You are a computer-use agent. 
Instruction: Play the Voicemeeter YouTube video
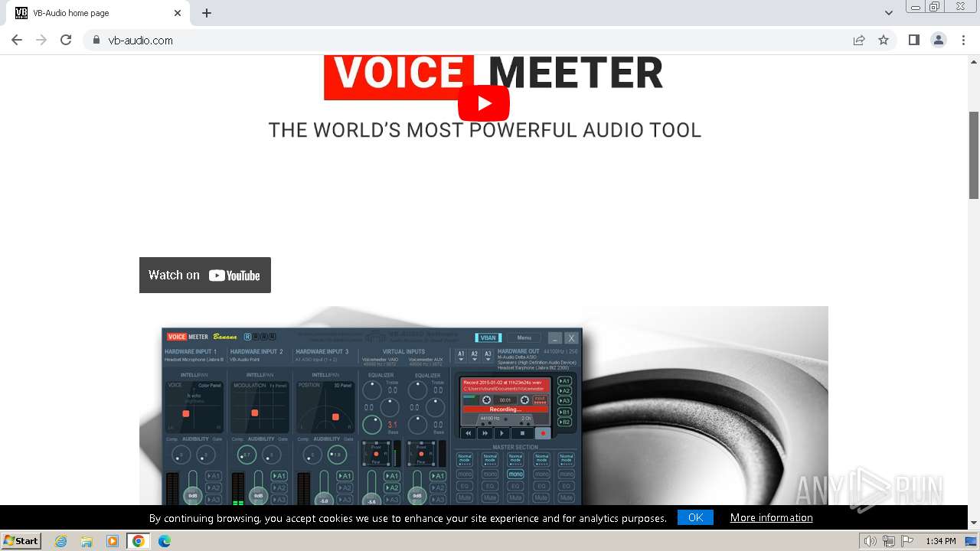pos(484,103)
